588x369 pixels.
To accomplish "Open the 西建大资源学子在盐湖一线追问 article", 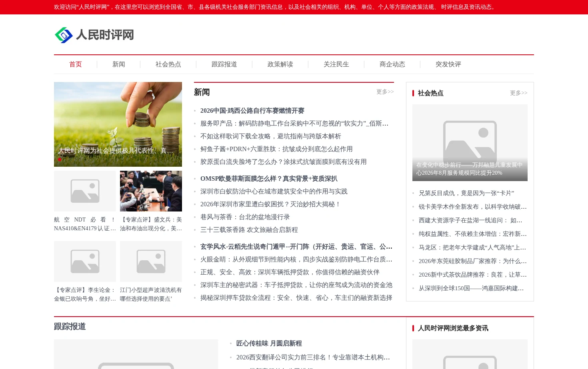I will click(470, 220).
